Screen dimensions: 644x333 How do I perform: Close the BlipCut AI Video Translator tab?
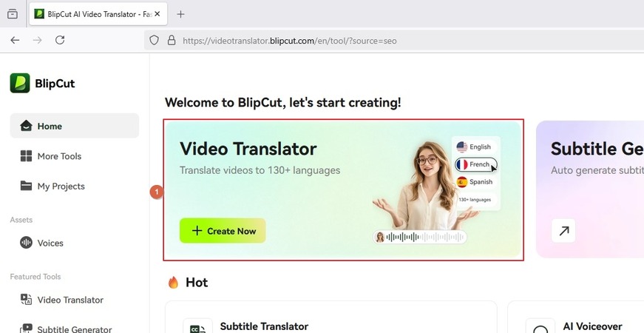tap(157, 14)
